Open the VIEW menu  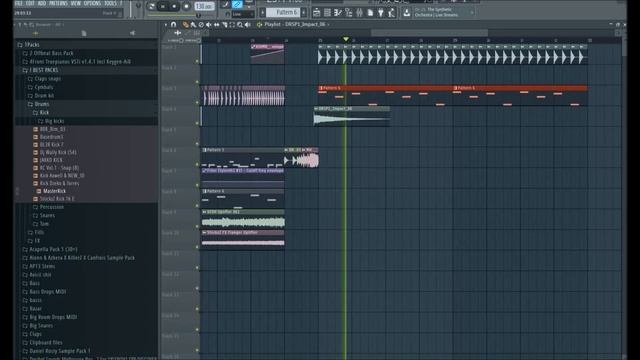[76, 3]
